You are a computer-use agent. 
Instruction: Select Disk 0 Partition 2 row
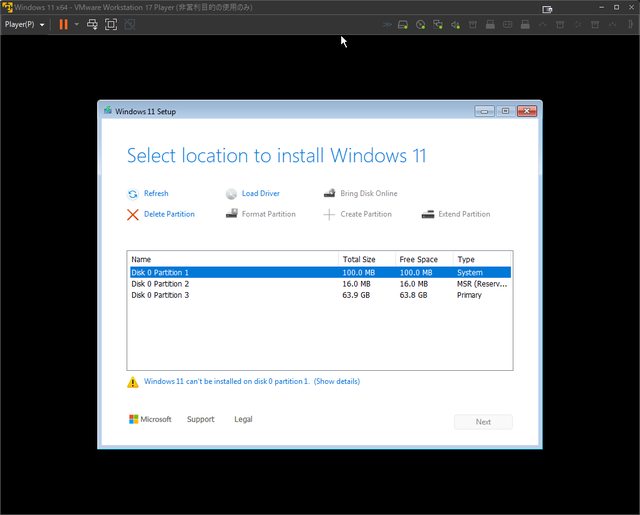pyautogui.click(x=160, y=284)
